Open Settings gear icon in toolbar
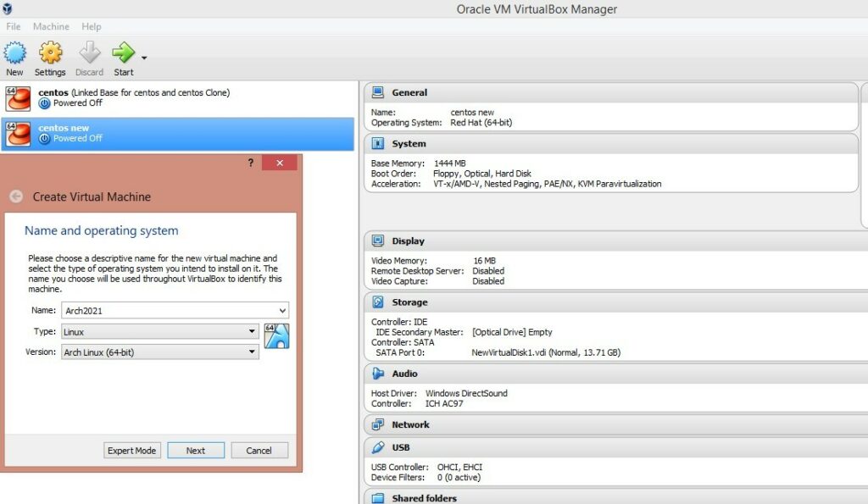The width and height of the screenshot is (868, 504). 50,53
